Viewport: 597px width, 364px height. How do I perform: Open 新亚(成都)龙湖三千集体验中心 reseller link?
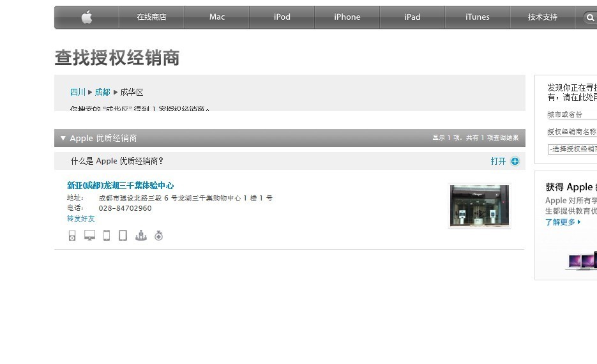click(x=120, y=185)
